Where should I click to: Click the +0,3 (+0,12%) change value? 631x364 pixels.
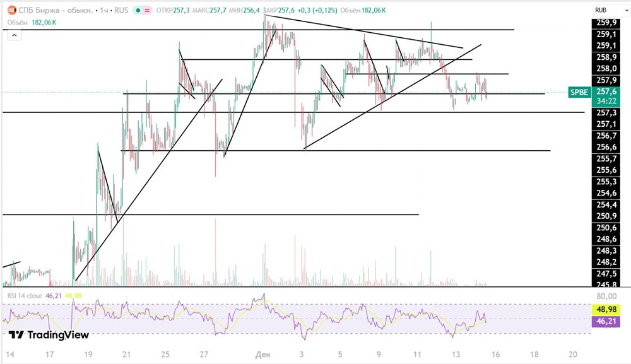[317, 11]
